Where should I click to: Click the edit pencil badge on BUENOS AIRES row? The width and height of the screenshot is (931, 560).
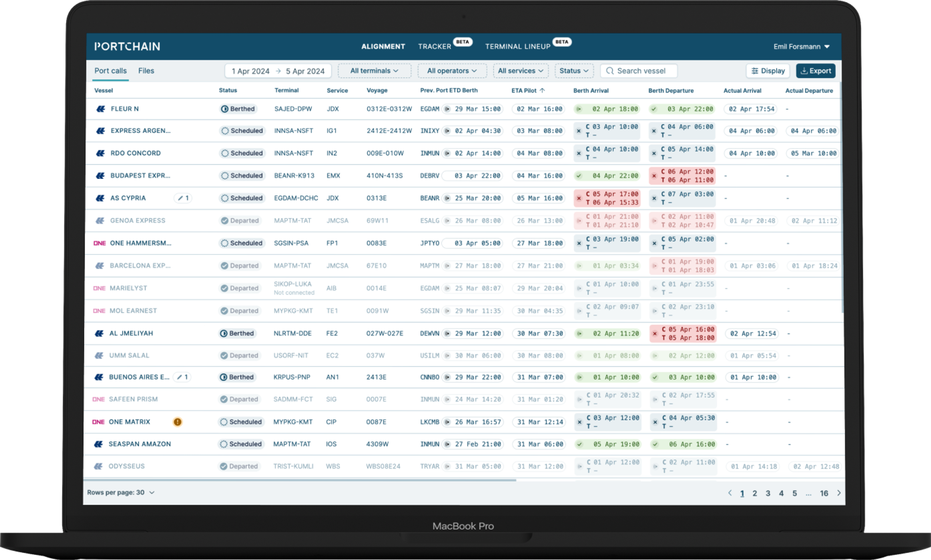[182, 377]
